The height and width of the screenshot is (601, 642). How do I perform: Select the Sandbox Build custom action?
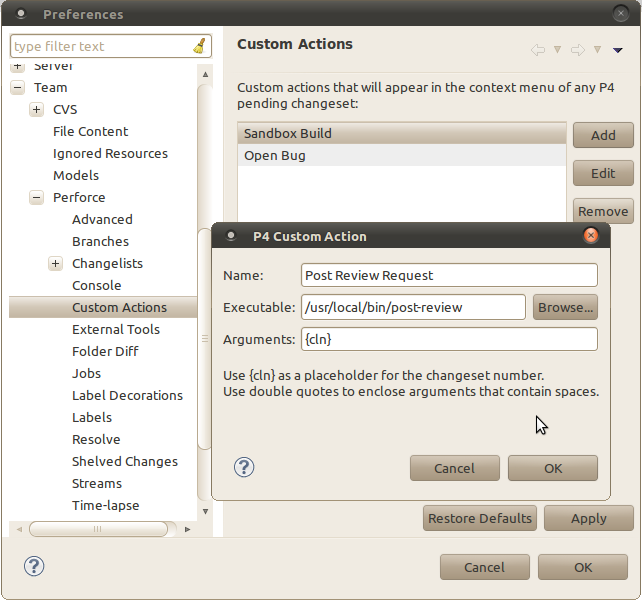click(x=288, y=133)
